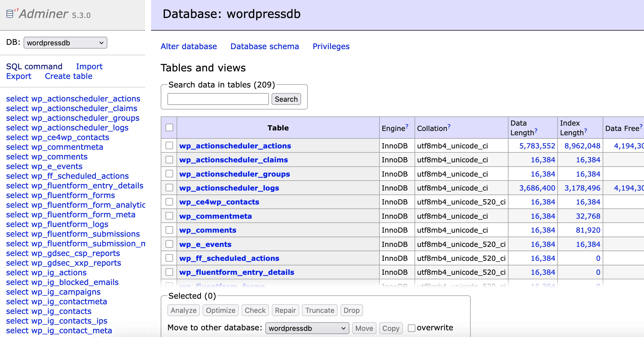Click the Move button
Screen dimensions: 644x337
point(364,328)
